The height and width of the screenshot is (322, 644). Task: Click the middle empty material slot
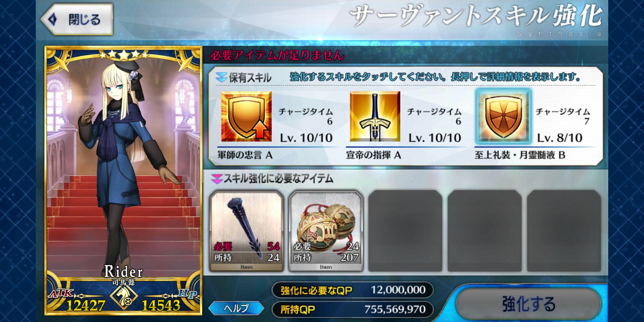tap(485, 231)
